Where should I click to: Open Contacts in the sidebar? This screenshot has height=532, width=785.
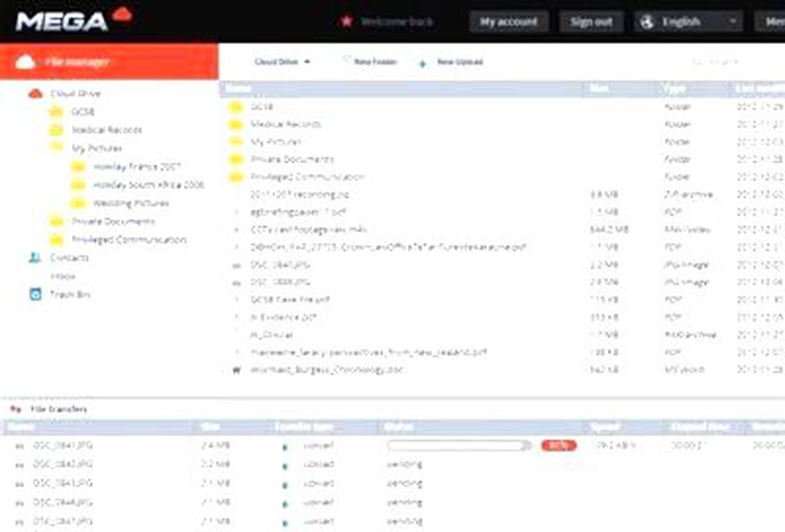(69, 258)
